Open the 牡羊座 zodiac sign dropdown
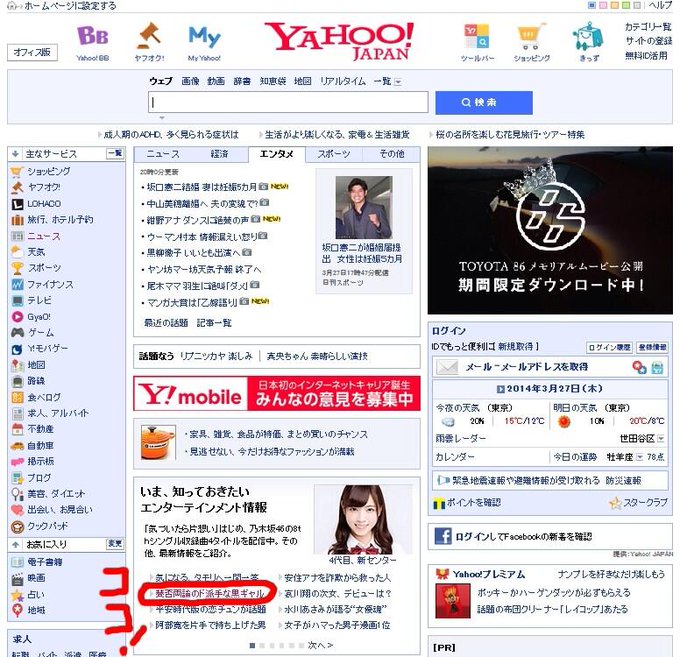The width and height of the screenshot is (680, 657). click(639, 457)
